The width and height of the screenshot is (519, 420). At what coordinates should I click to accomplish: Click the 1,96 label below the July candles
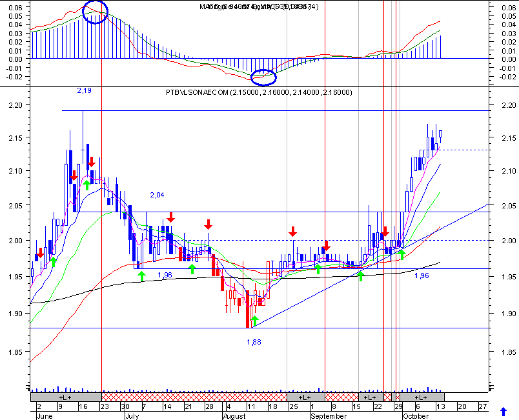[x=165, y=275]
